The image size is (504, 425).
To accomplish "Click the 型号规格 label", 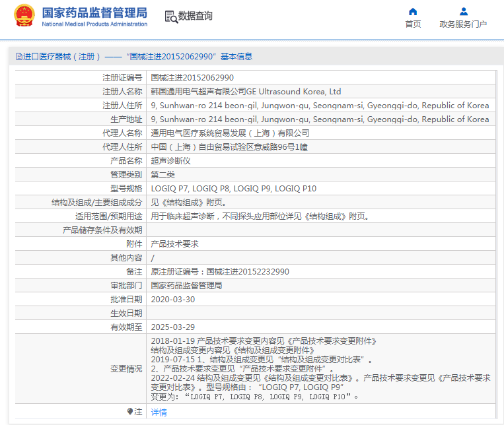I will pos(126,189).
